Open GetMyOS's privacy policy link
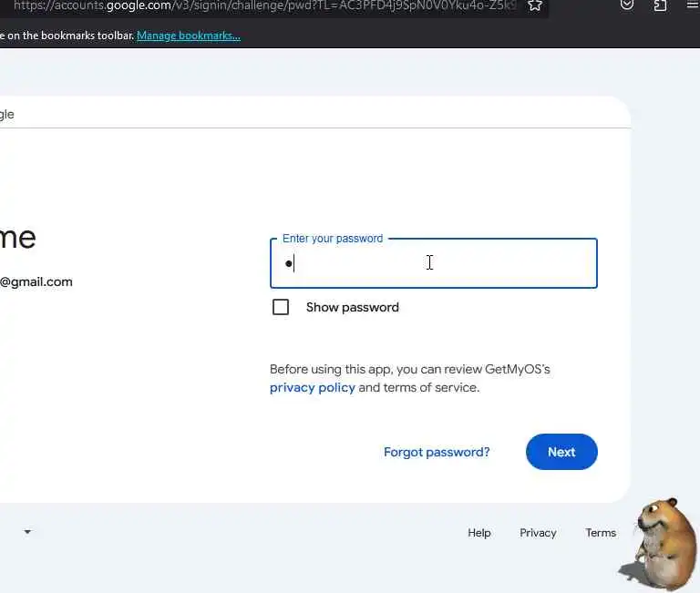This screenshot has width=700, height=593. pyautogui.click(x=312, y=387)
